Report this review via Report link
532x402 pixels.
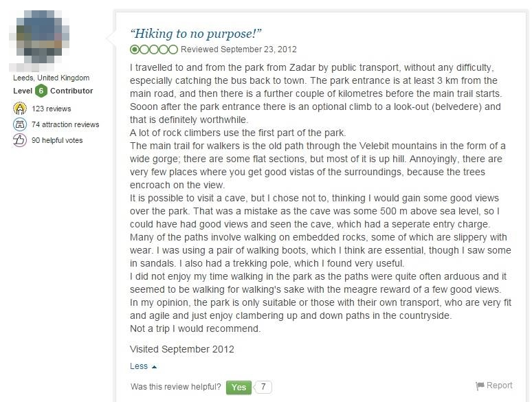[x=500, y=386]
